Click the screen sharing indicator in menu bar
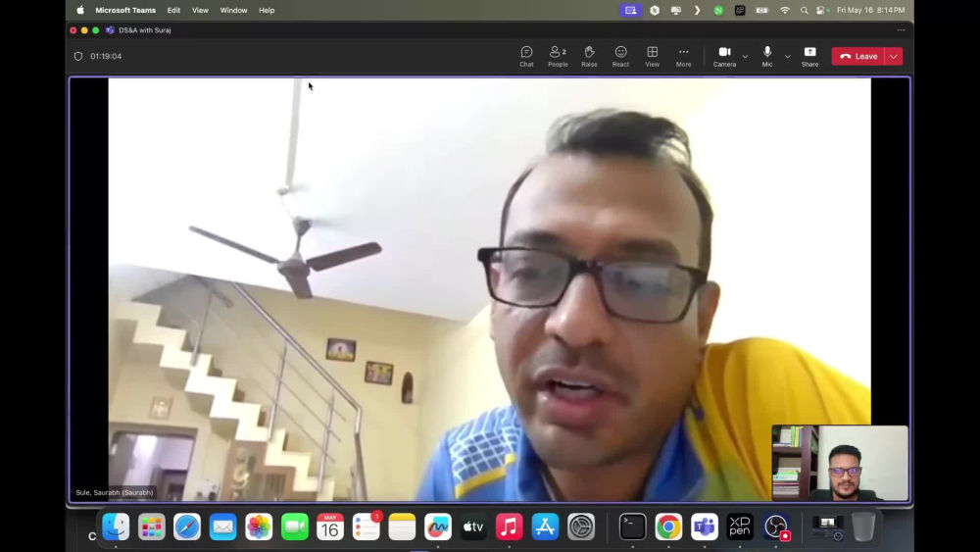 [630, 10]
